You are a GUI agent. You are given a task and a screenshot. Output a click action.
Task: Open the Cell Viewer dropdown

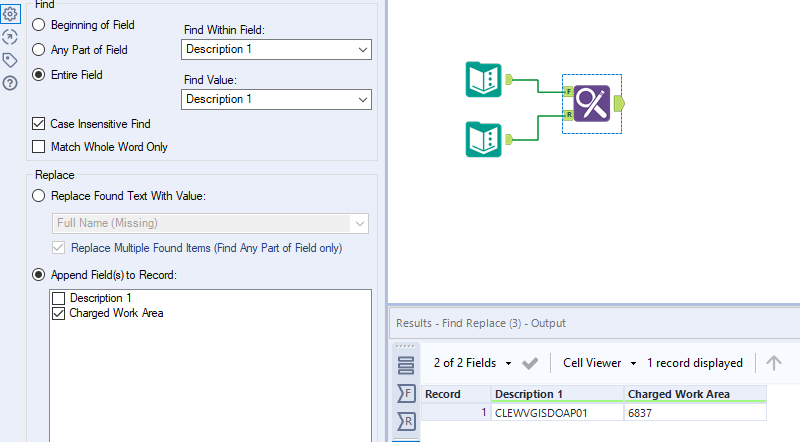[x=600, y=363]
